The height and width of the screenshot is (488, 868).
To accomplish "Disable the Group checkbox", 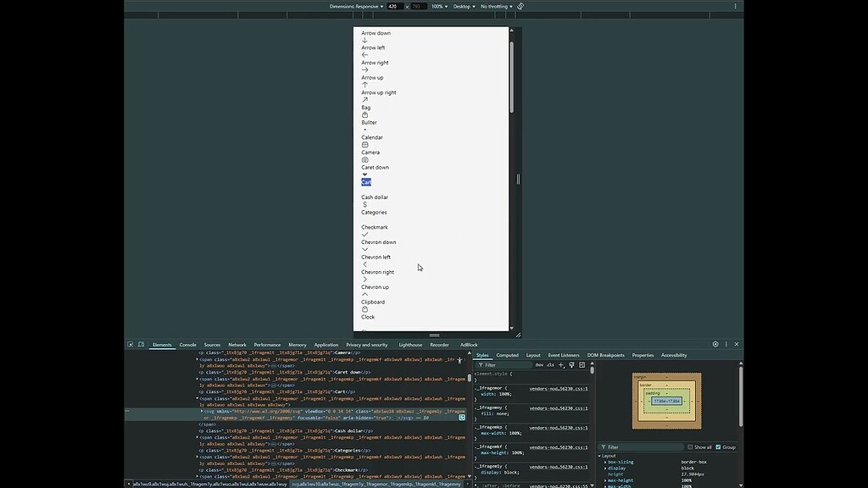I will (717, 446).
